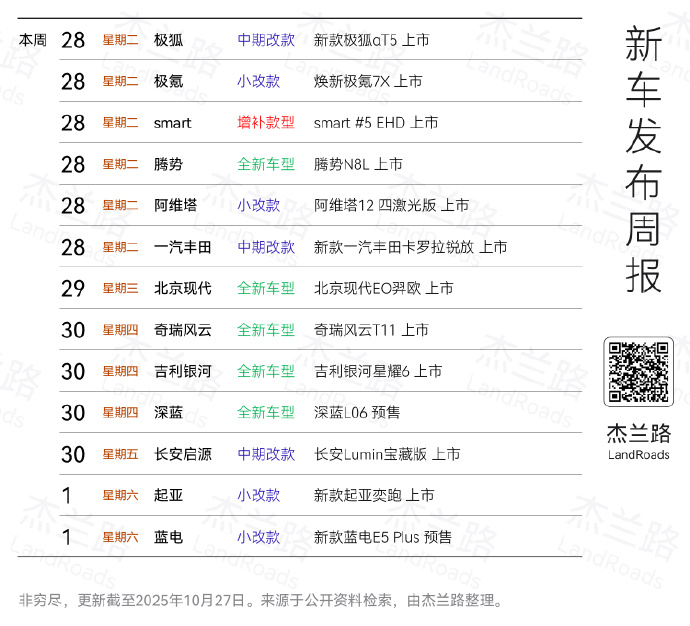Select the 起亚 brand cell
Screen dimensions: 690x626
tap(168, 495)
